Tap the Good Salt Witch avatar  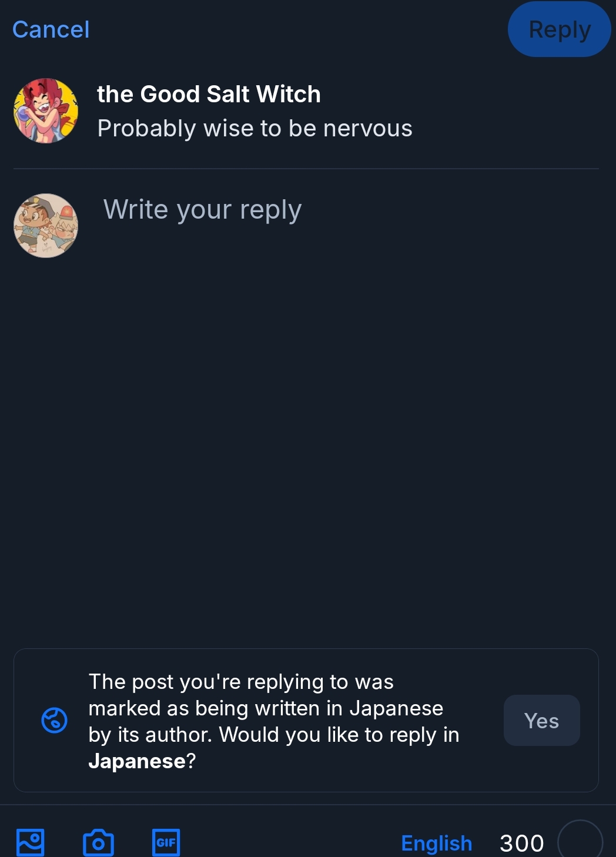[x=46, y=111]
